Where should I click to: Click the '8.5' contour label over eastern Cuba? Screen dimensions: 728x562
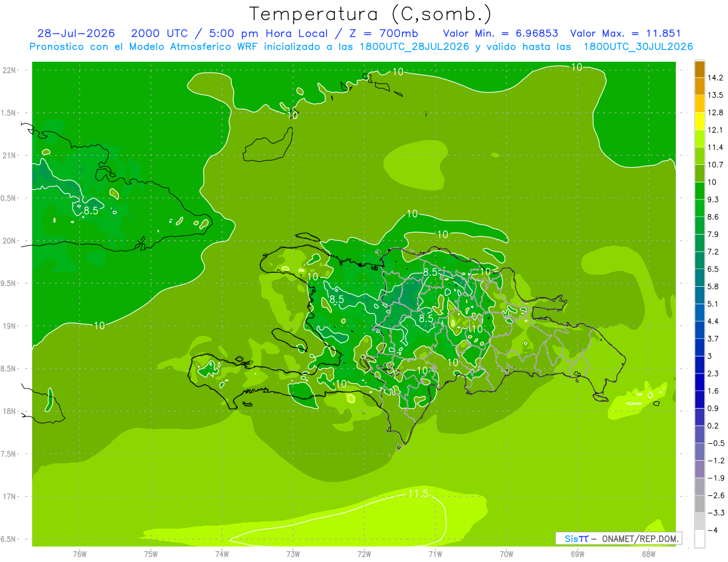tap(90, 211)
